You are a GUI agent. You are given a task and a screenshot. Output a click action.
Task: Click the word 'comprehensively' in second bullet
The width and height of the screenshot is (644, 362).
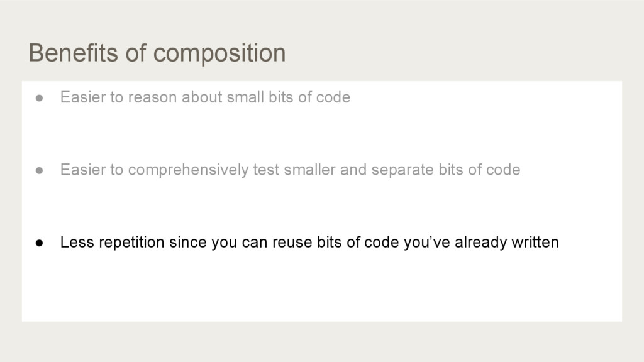coord(188,170)
